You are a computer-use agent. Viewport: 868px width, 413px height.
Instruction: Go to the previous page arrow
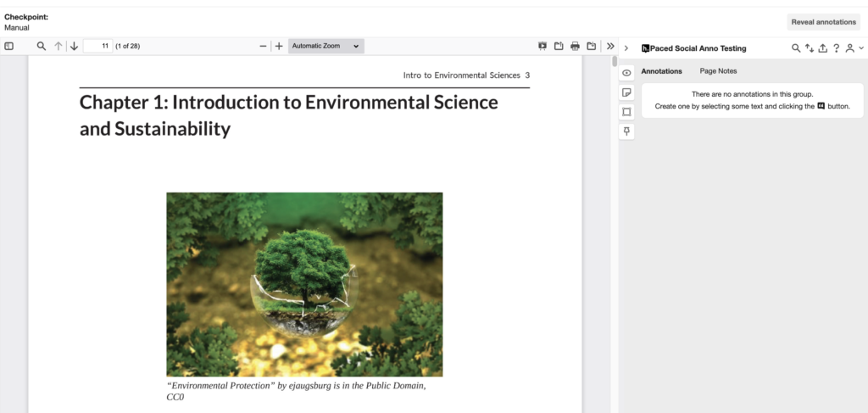tap(58, 47)
